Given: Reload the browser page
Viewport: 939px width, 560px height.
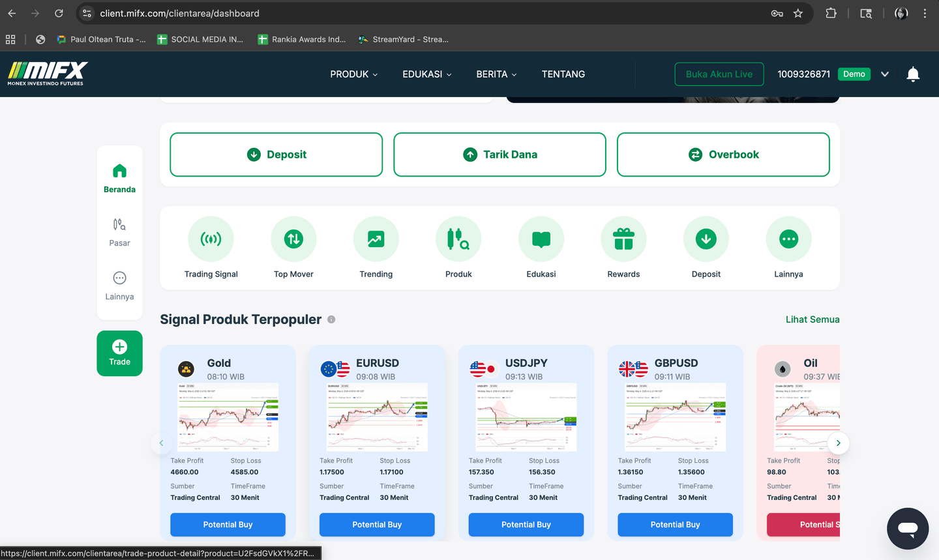Looking at the screenshot, I should (59, 13).
